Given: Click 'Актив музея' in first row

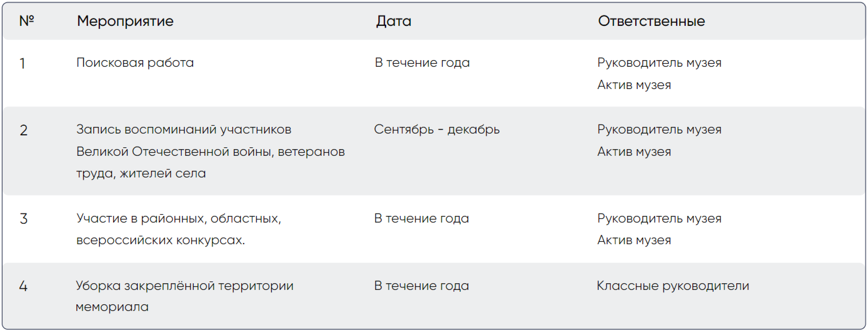Looking at the screenshot, I should pos(634,85).
